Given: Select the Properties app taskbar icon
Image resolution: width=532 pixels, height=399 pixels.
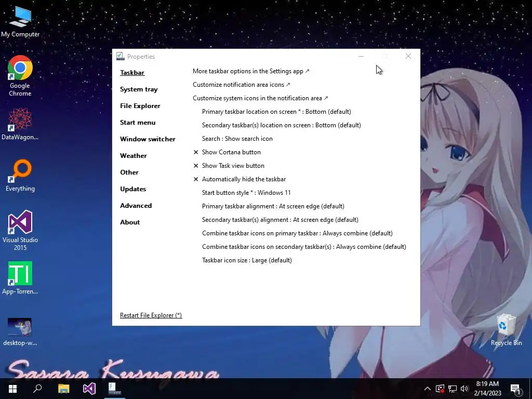Looking at the screenshot, I should pos(114,389).
